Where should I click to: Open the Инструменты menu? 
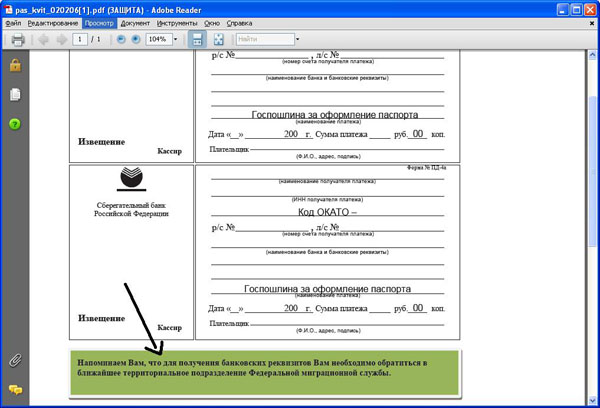tap(177, 23)
